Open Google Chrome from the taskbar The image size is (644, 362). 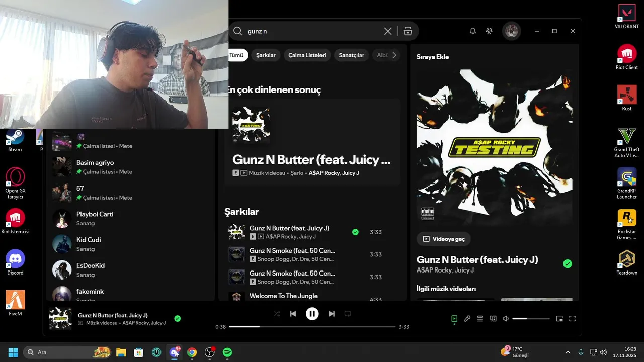tap(192, 352)
